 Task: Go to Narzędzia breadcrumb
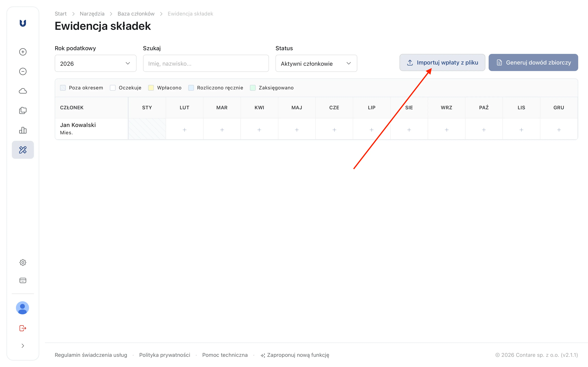click(x=92, y=14)
